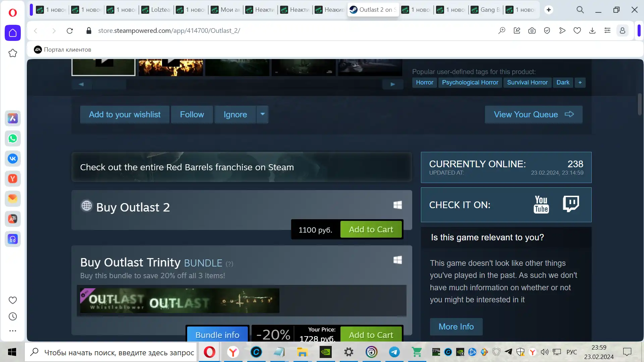Open sidebar heart pinboards icon
Viewport: 644px width, 362px height.
coord(13,300)
